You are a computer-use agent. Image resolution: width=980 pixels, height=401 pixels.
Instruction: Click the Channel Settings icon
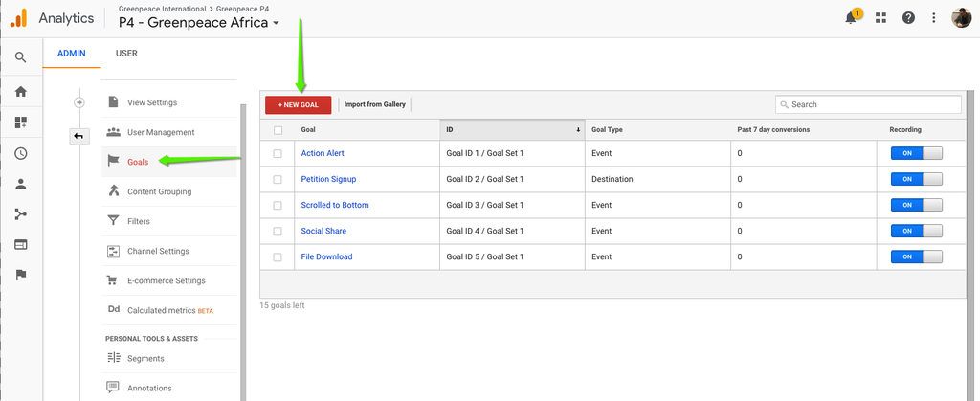113,251
